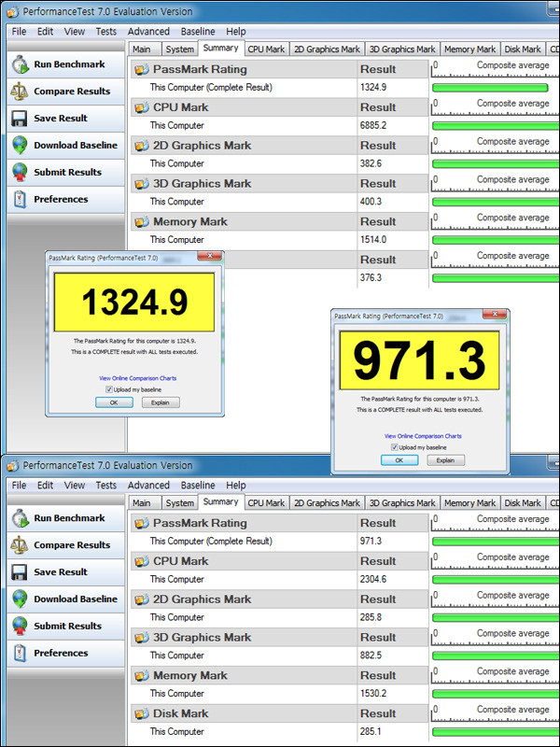Click Save Result floppy icon in top window
This screenshot has height=747, width=560.
20,119
